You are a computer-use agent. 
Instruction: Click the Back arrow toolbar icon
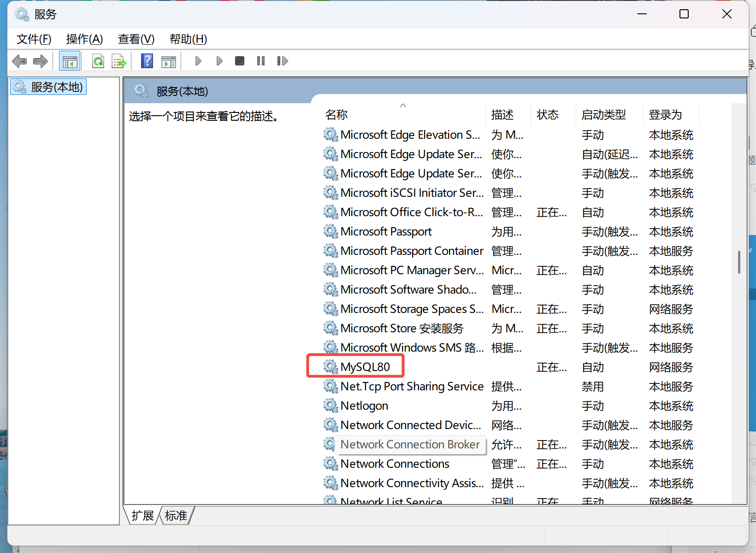pos(19,61)
